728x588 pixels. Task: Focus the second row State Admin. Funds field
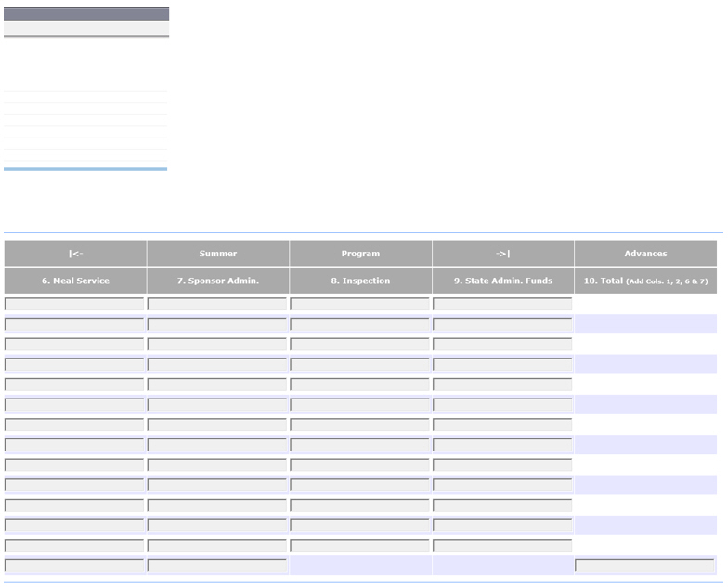pyautogui.click(x=502, y=324)
